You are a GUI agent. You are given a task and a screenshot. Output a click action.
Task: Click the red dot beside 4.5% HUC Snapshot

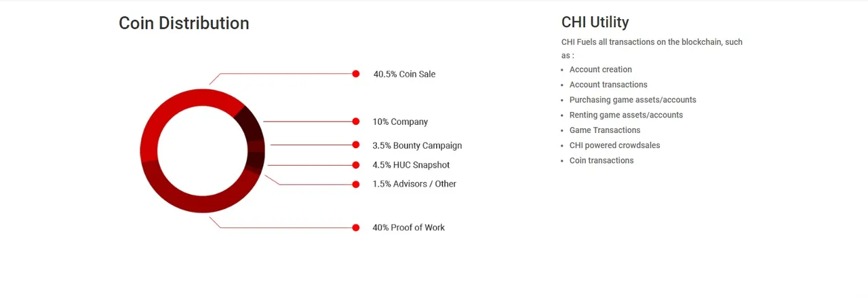pyautogui.click(x=355, y=165)
